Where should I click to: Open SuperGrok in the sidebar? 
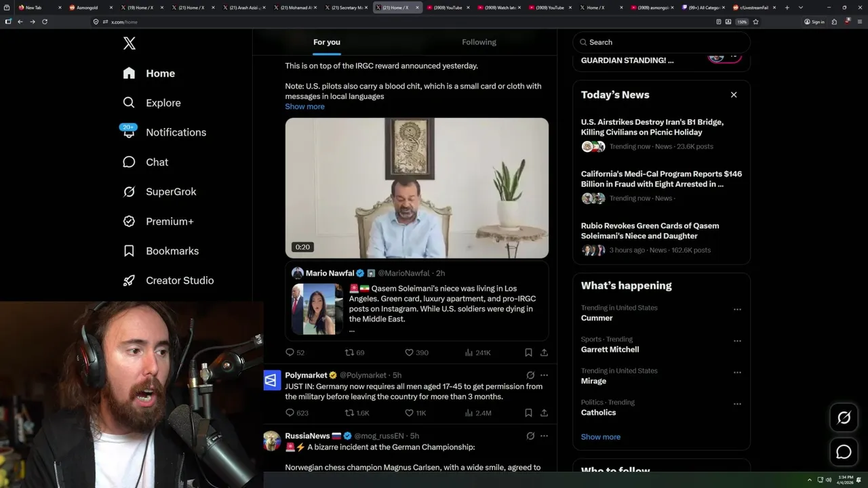pos(159,192)
